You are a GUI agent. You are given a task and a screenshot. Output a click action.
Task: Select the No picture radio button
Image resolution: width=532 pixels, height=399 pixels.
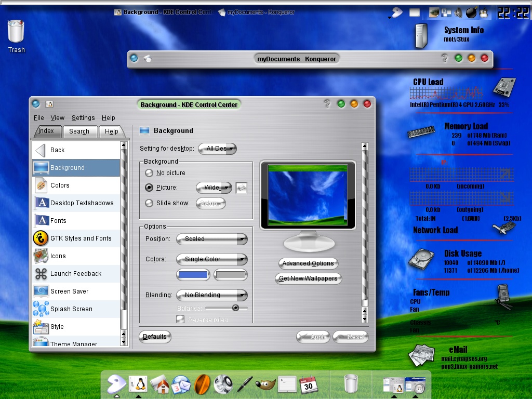pyautogui.click(x=149, y=173)
